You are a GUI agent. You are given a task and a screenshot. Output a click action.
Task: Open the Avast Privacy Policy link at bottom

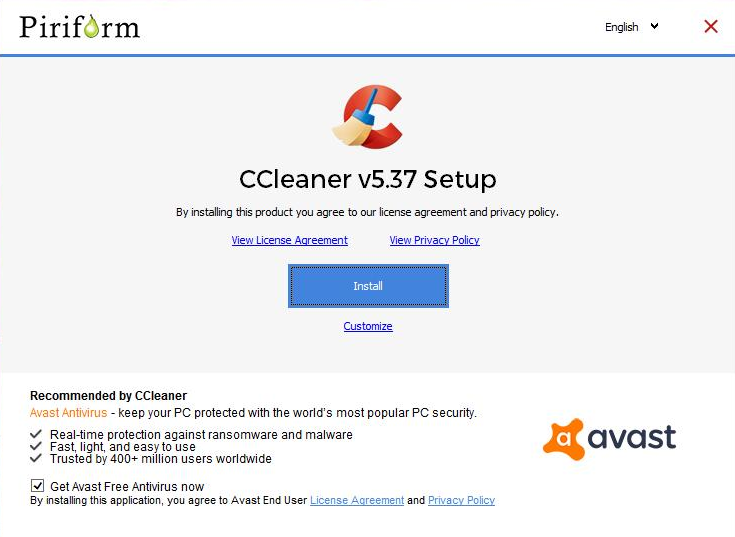pyautogui.click(x=461, y=500)
